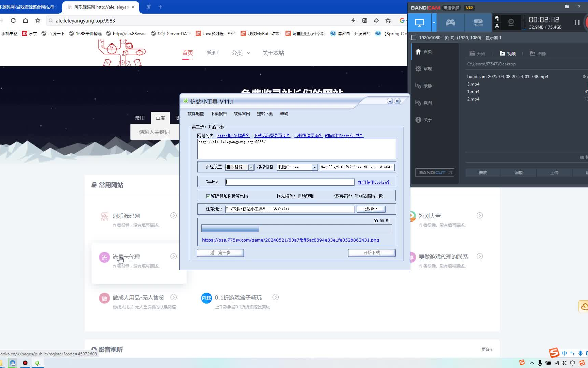The height and width of the screenshot is (368, 588).
Task: Click the User-Agent Mozilla text field
Action: (x=357, y=167)
